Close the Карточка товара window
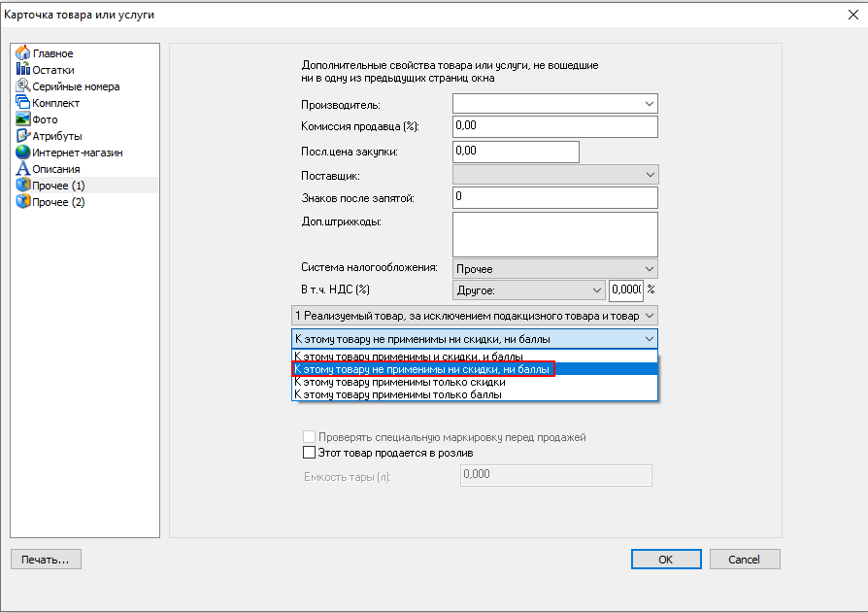The width and height of the screenshot is (868, 613). click(x=853, y=15)
